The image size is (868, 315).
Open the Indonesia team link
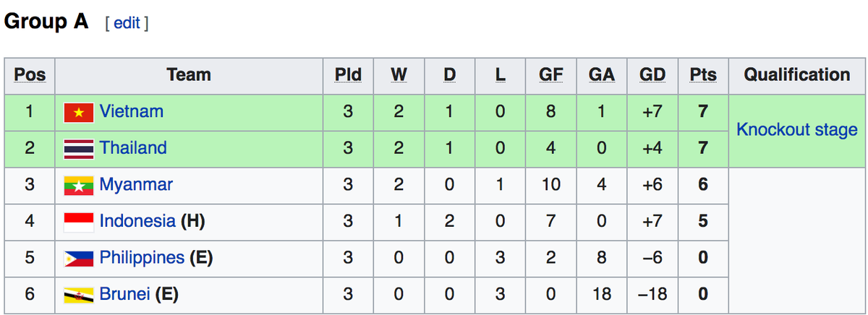tap(137, 221)
